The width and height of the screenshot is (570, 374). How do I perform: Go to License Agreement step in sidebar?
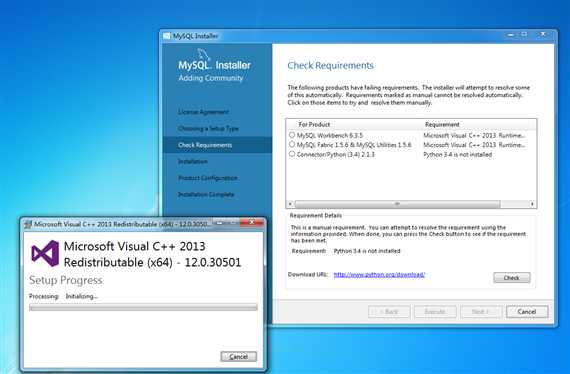click(x=203, y=112)
